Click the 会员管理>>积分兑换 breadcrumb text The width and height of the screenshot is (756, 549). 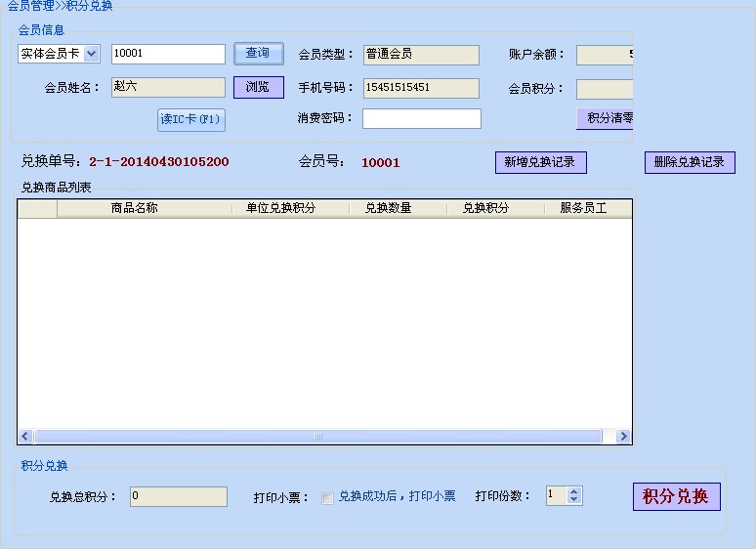coord(60,5)
